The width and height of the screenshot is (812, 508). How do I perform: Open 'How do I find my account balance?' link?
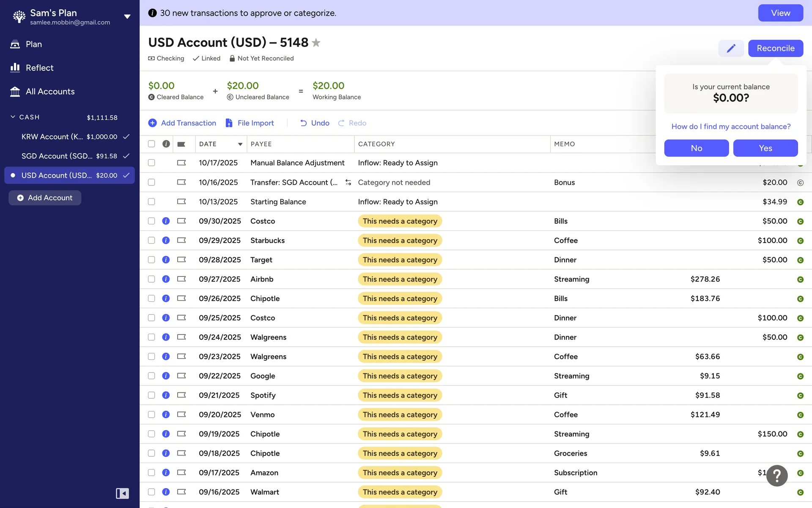click(730, 127)
